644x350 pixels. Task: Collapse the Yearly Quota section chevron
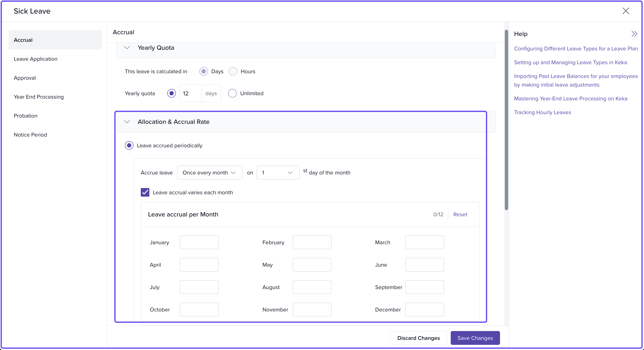tap(127, 48)
